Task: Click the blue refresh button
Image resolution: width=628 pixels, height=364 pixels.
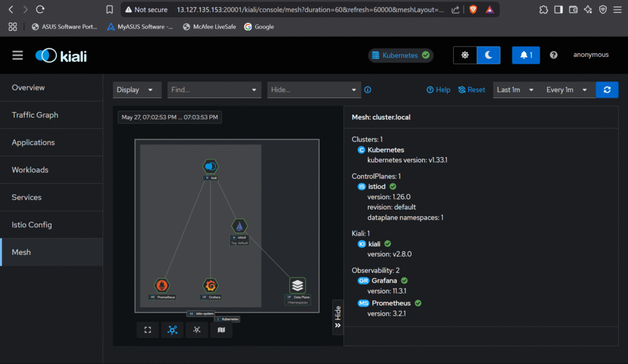Action: coord(607,90)
